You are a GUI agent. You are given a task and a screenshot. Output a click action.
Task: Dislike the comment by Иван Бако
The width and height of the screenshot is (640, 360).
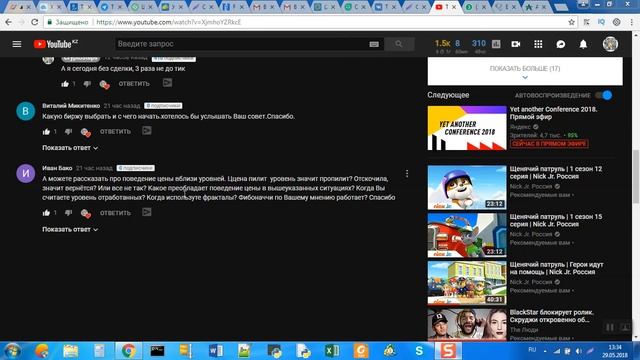tap(68, 213)
